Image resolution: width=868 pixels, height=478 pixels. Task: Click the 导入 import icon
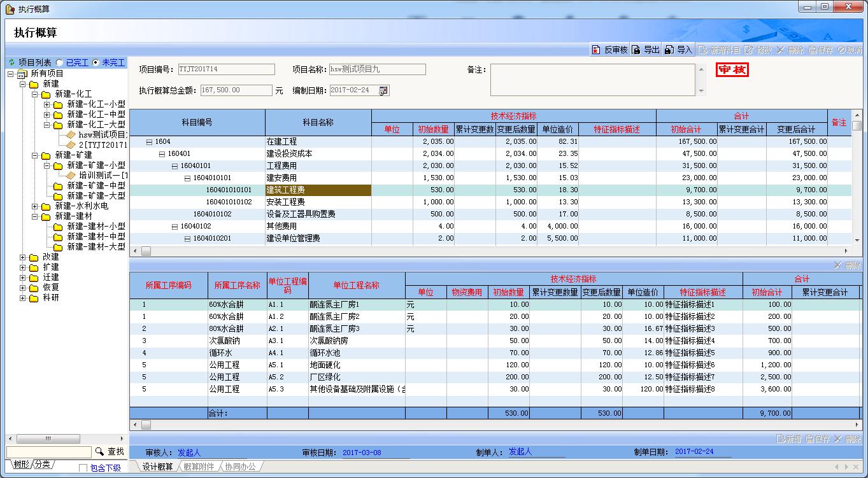click(669, 50)
